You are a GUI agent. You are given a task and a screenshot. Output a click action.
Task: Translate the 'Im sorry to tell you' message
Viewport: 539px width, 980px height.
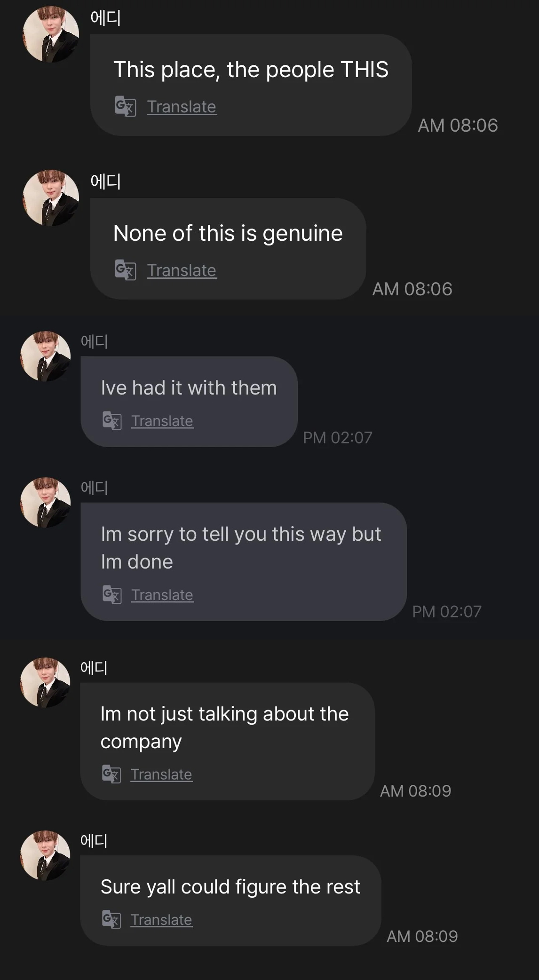[162, 595]
